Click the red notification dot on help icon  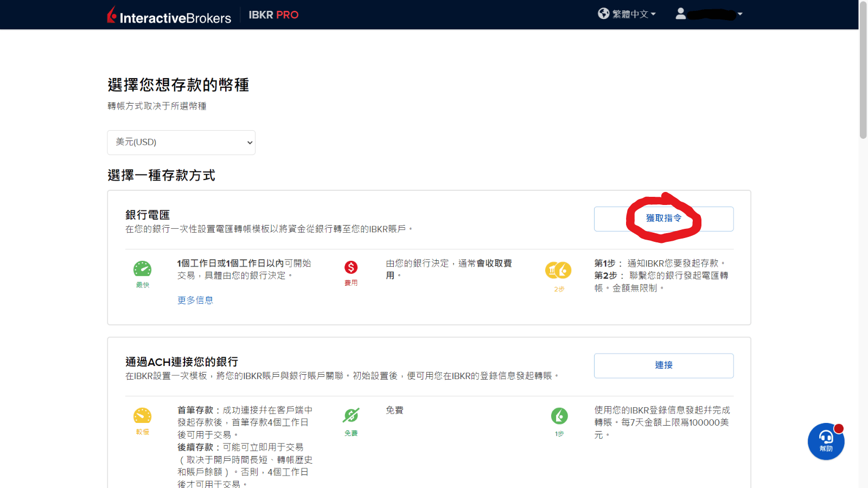839,428
